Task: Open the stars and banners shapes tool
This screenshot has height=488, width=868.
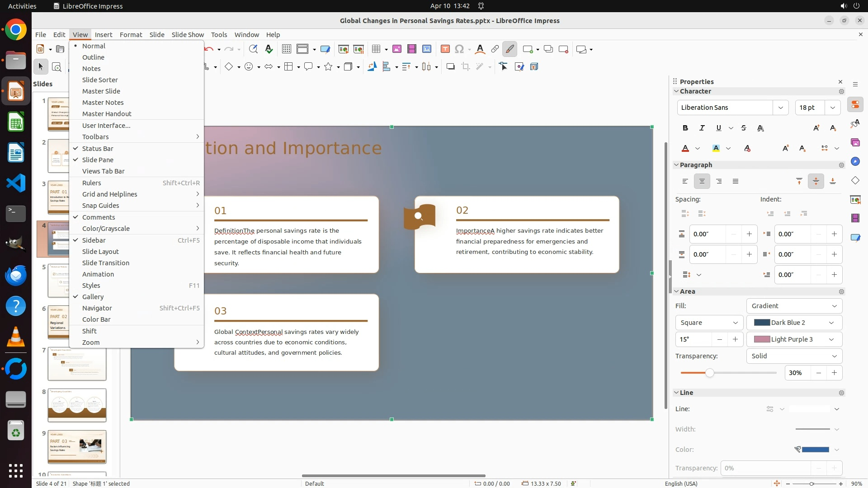Action: 329,67
